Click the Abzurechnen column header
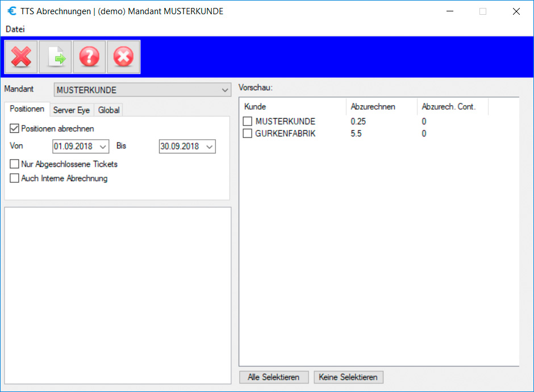The image size is (534, 392). click(382, 107)
